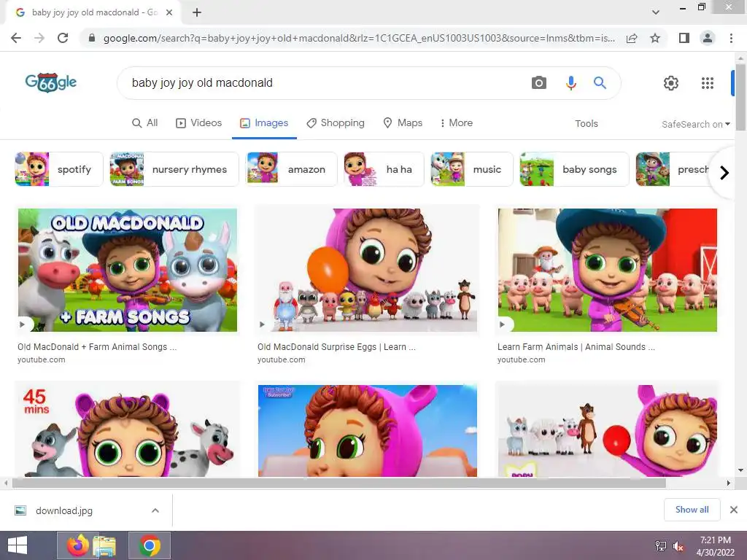This screenshot has height=560, width=747.
Task: Share this page via the share icon
Action: coord(632,38)
